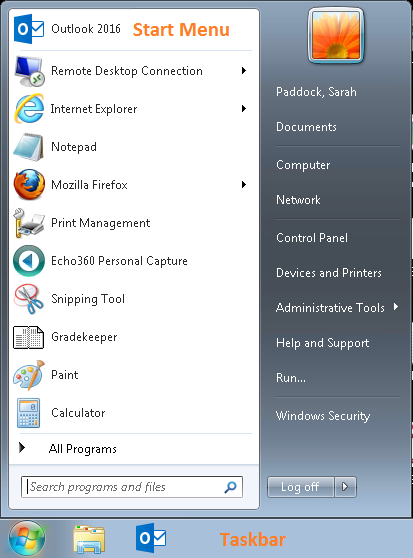Image resolution: width=413 pixels, height=558 pixels.
Task: Expand Remote Desktop Connection jump list arrow
Action: (x=244, y=70)
